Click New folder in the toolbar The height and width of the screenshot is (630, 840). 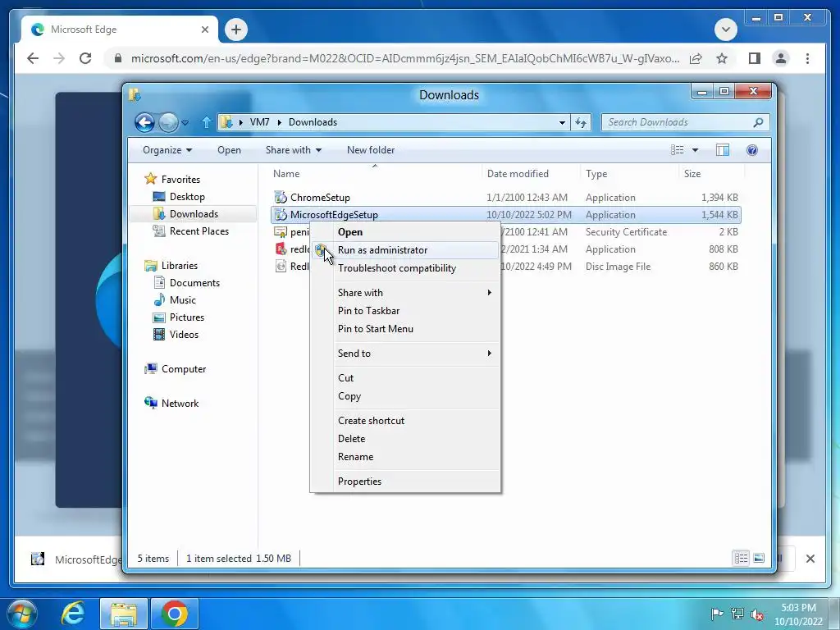(371, 150)
